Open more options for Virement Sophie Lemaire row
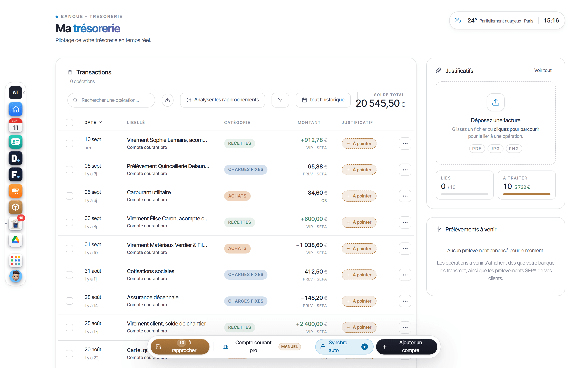 405,143
